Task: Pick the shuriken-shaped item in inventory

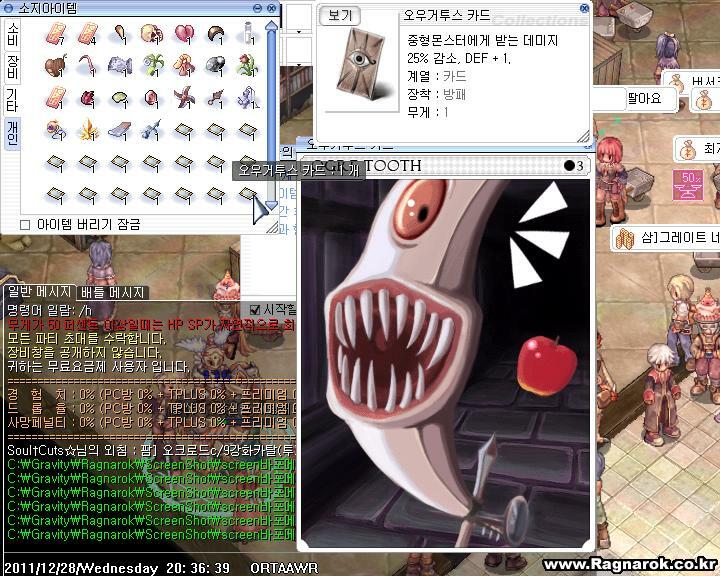Action: click(x=183, y=98)
